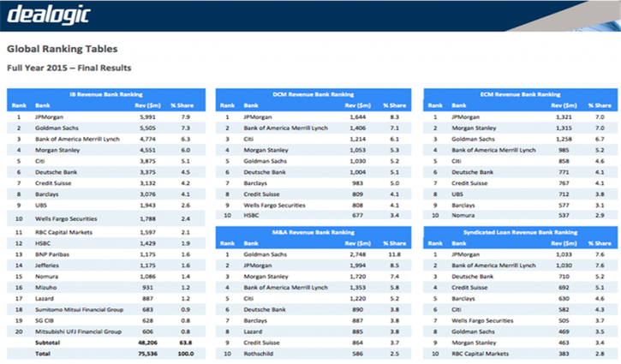Click the DCM revenue value 1,406
Screen dimensions: 621x364
click(x=358, y=128)
